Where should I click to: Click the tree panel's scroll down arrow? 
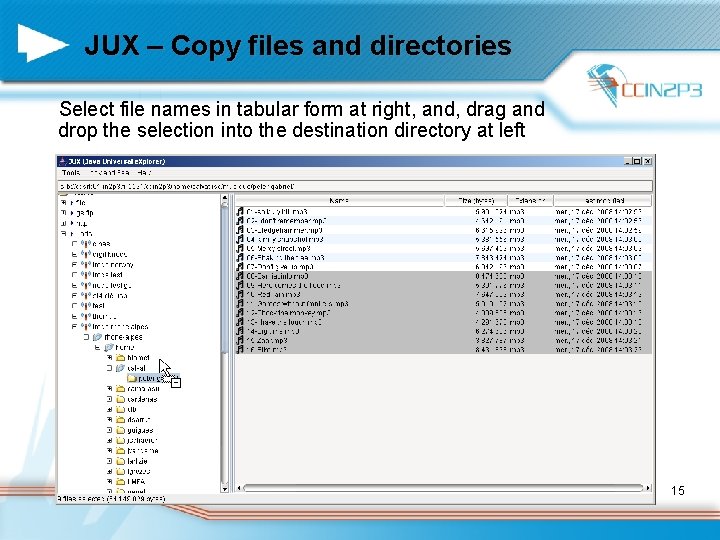click(225, 489)
